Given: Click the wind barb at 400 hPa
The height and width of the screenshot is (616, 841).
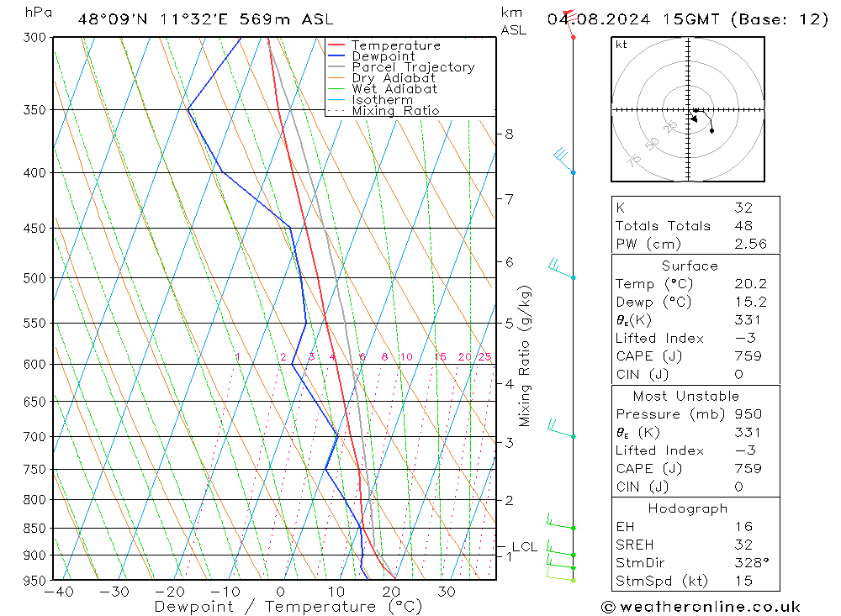Looking at the screenshot, I should pyautogui.click(x=564, y=161).
